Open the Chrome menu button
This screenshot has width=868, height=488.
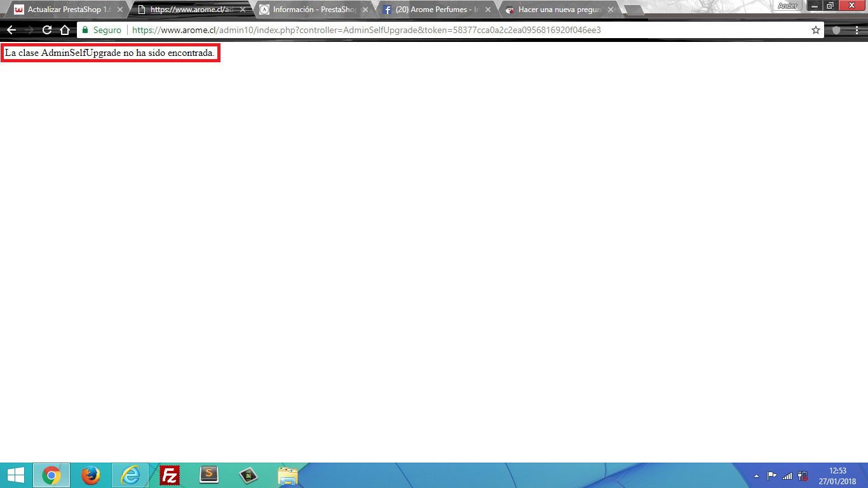tap(855, 30)
